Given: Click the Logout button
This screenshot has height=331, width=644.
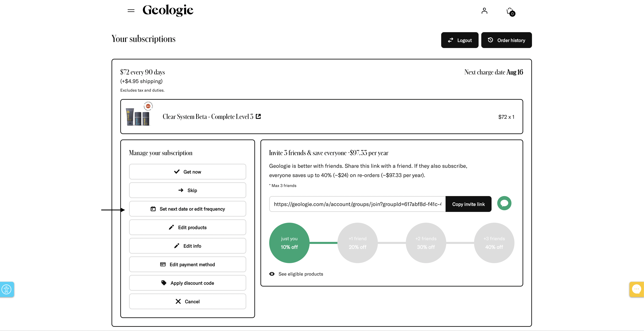Looking at the screenshot, I should click(460, 40).
